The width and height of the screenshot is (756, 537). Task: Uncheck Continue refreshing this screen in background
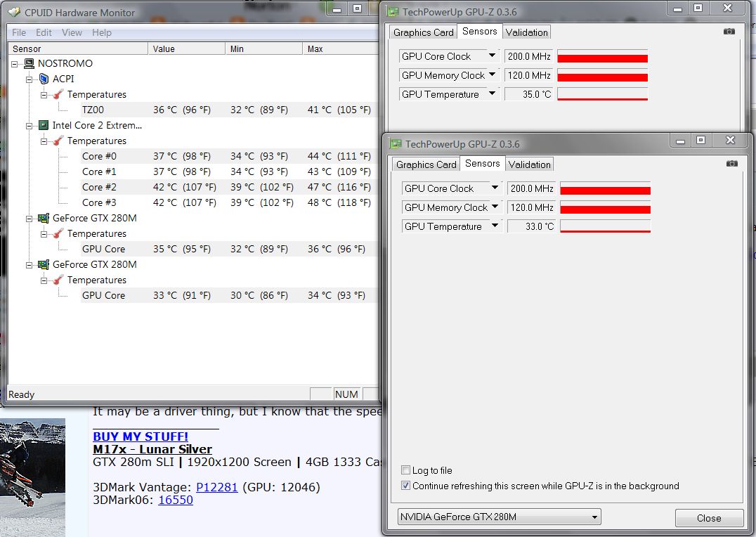coord(405,486)
